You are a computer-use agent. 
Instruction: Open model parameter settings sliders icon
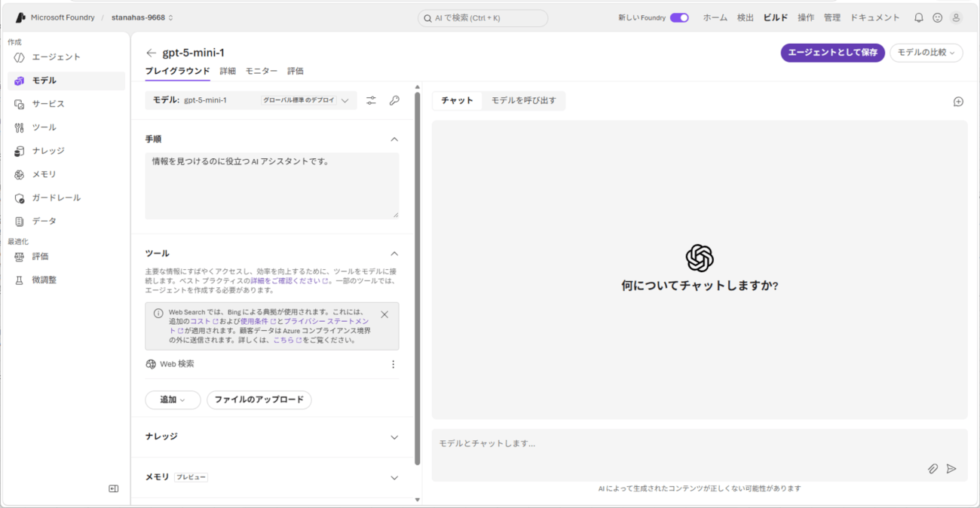(371, 100)
